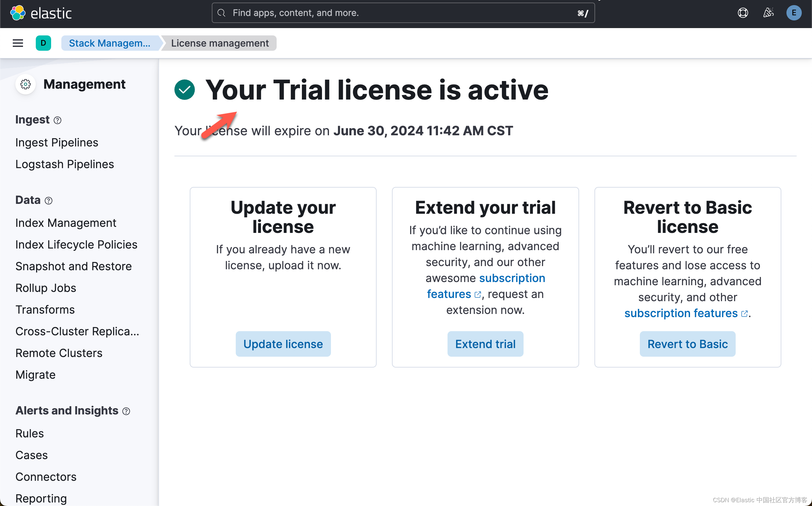Open the navigation hamburger menu
Screen dimensions: 812x506
[x=18, y=43]
